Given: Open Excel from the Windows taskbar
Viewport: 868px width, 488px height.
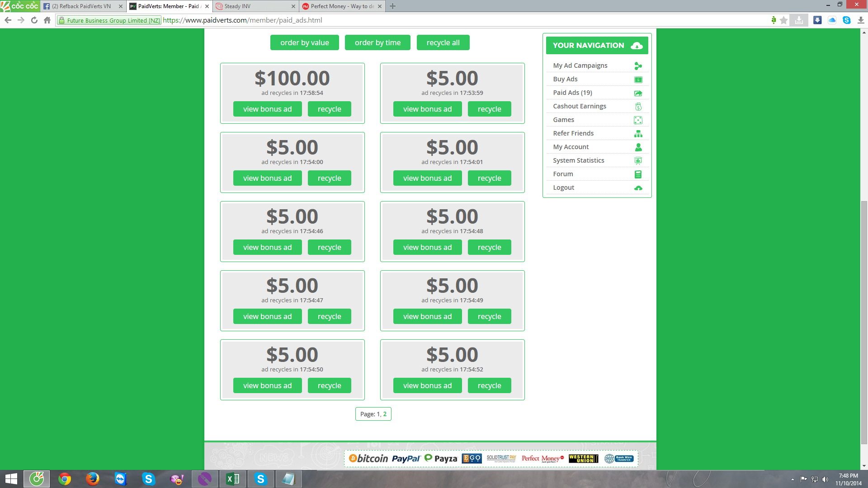Looking at the screenshot, I should tap(233, 479).
